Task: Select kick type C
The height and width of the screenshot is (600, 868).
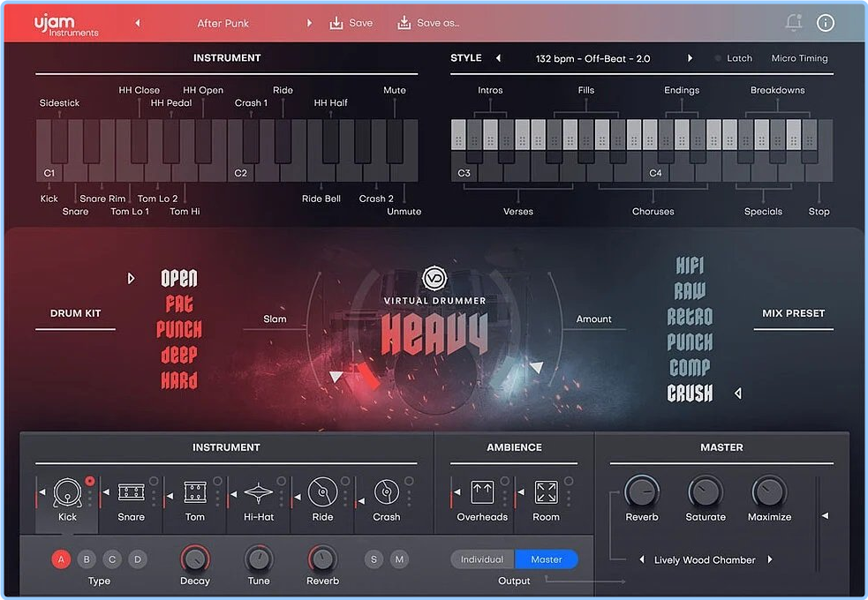Action: coord(112,559)
